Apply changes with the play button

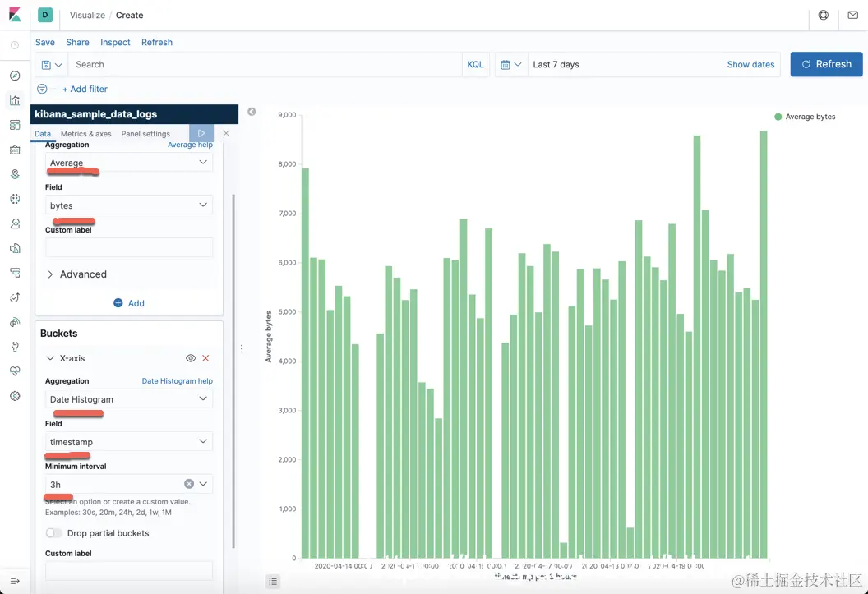coord(201,133)
